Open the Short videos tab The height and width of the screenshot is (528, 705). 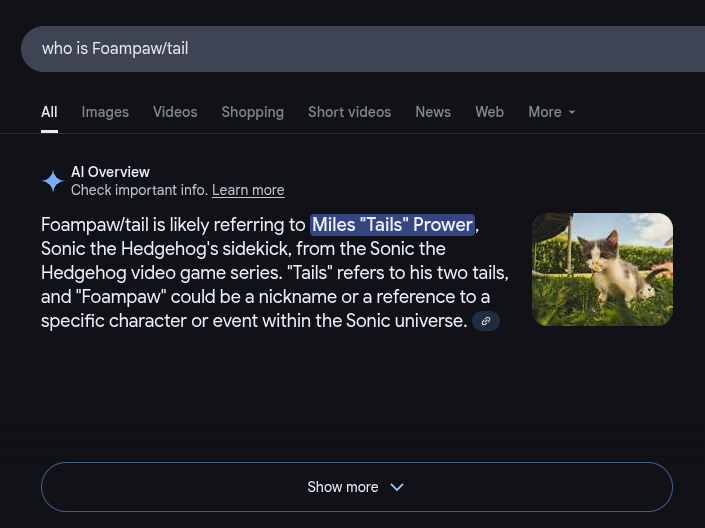click(349, 112)
